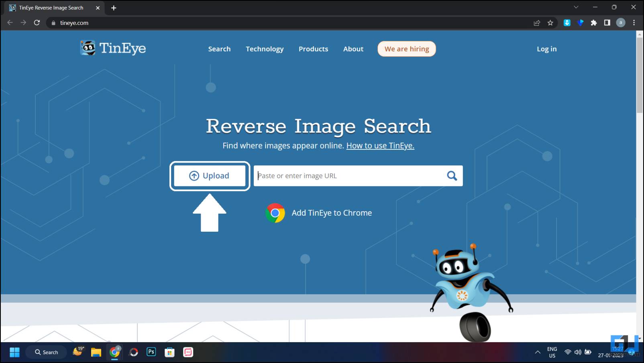Viewport: 644px width, 363px height.
Task: View site info via padlock icon
Action: (53, 23)
